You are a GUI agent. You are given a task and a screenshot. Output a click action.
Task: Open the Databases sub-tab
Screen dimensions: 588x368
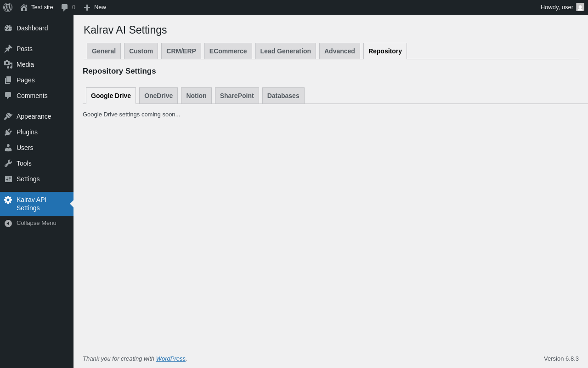pos(283,96)
